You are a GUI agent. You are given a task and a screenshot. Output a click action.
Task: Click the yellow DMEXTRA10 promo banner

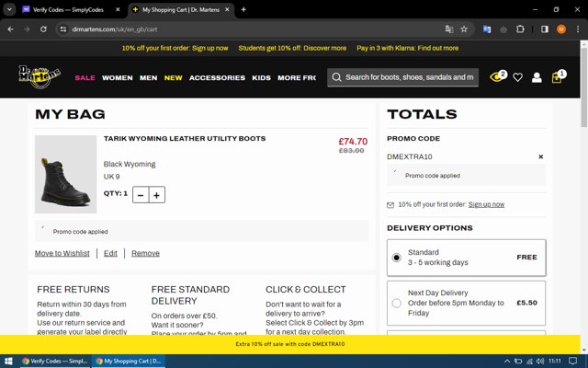290,344
